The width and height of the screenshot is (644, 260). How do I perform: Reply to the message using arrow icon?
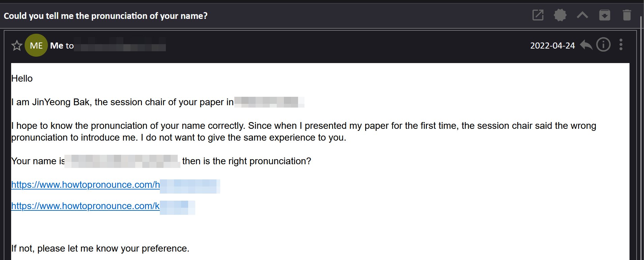pyautogui.click(x=586, y=45)
